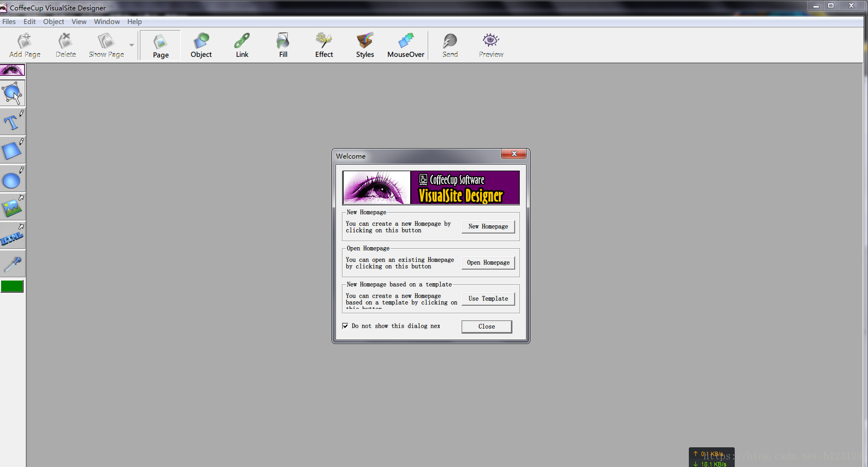Open the Window menu
This screenshot has width=868, height=467.
pos(107,22)
